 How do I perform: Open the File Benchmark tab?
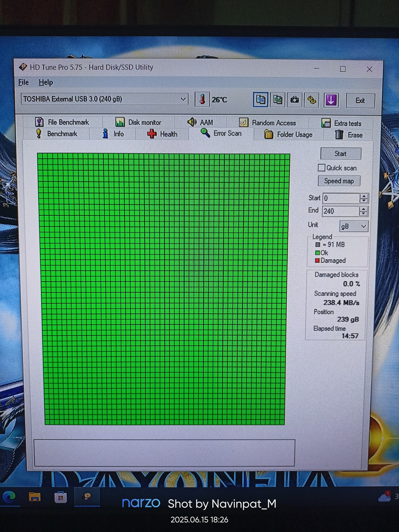point(62,122)
